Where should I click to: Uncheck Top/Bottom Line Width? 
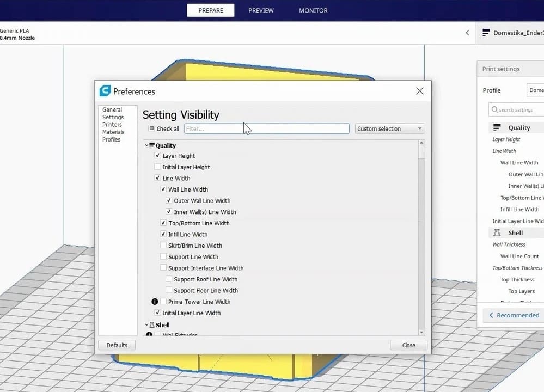pos(163,223)
